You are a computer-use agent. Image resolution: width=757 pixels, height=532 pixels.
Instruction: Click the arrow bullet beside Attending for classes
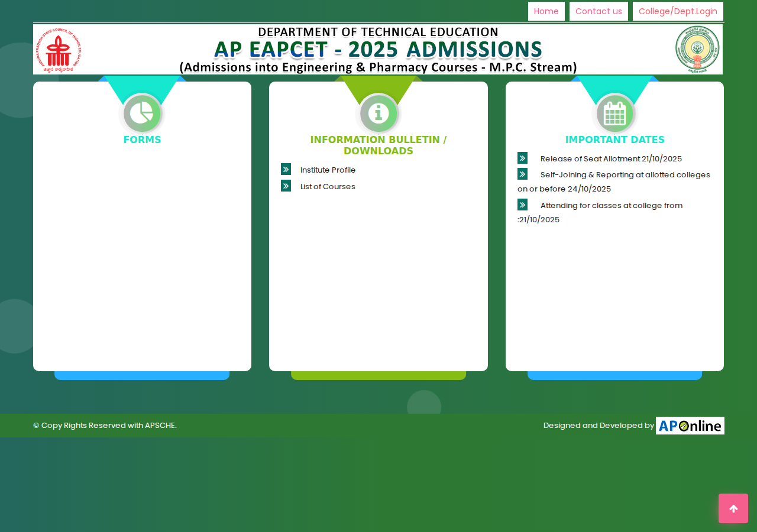tap(522, 205)
